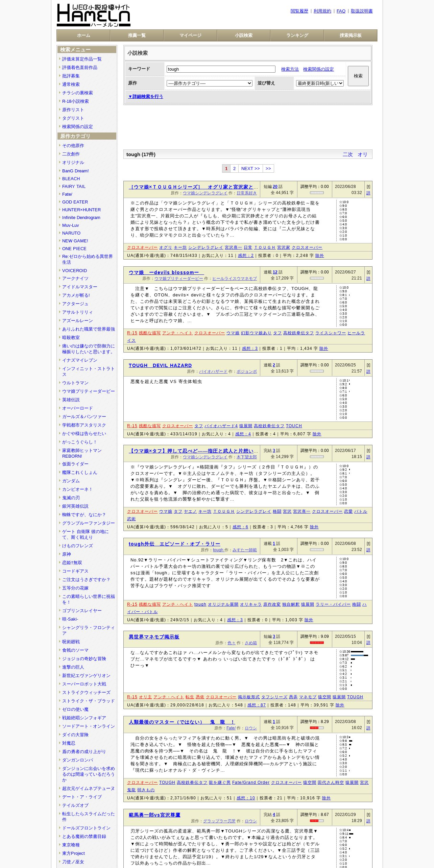
Task: Open the 捜索掲示板 navigation tab
Action: (351, 35)
